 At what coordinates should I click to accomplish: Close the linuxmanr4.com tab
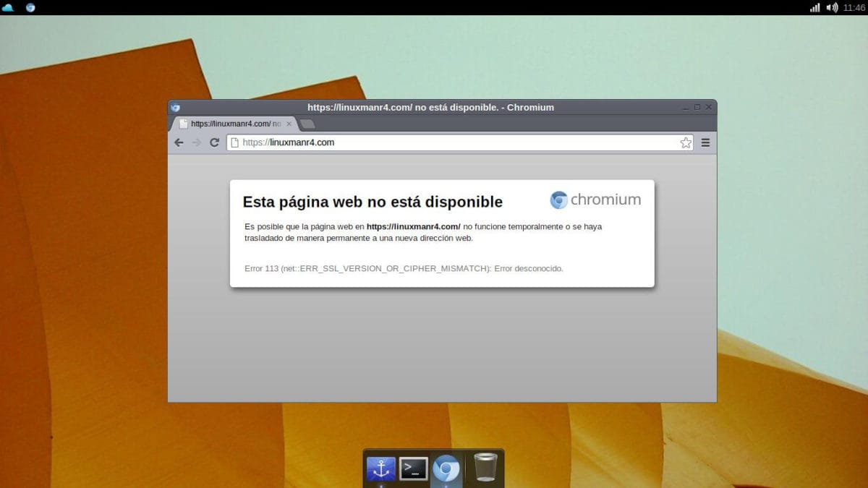(290, 124)
